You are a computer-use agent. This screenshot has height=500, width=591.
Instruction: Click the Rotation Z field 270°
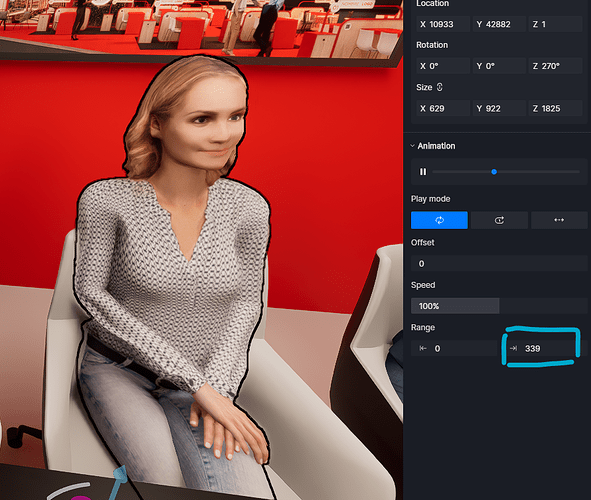(556, 66)
